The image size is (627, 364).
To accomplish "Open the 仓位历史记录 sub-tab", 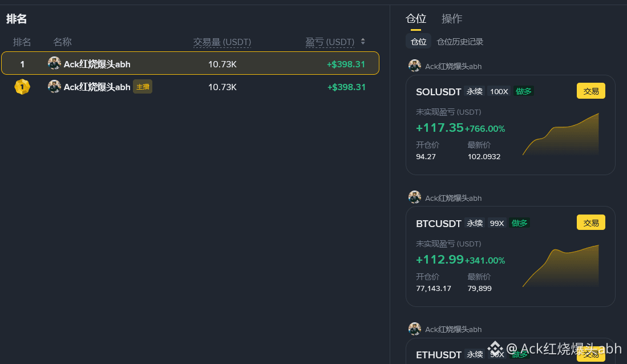I will tap(460, 42).
